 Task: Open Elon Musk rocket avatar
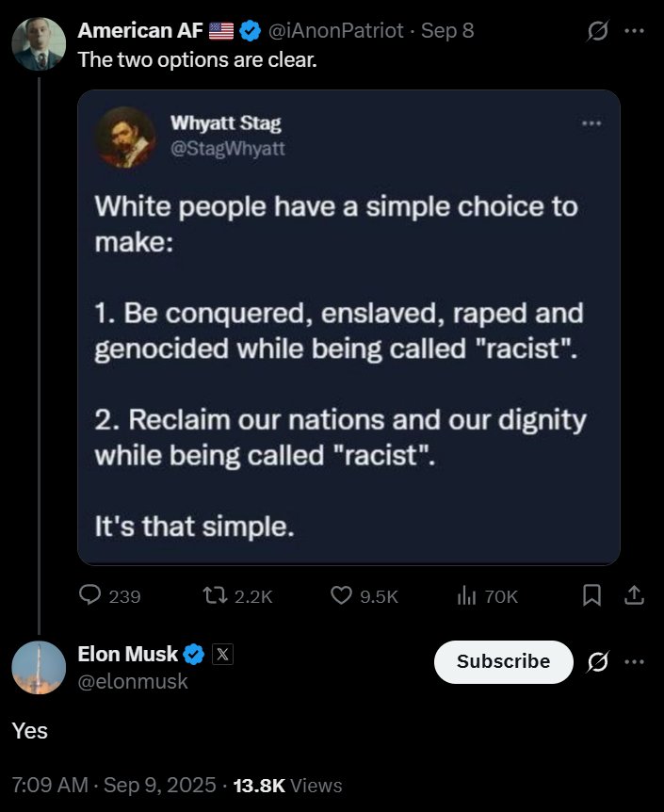click(x=39, y=668)
